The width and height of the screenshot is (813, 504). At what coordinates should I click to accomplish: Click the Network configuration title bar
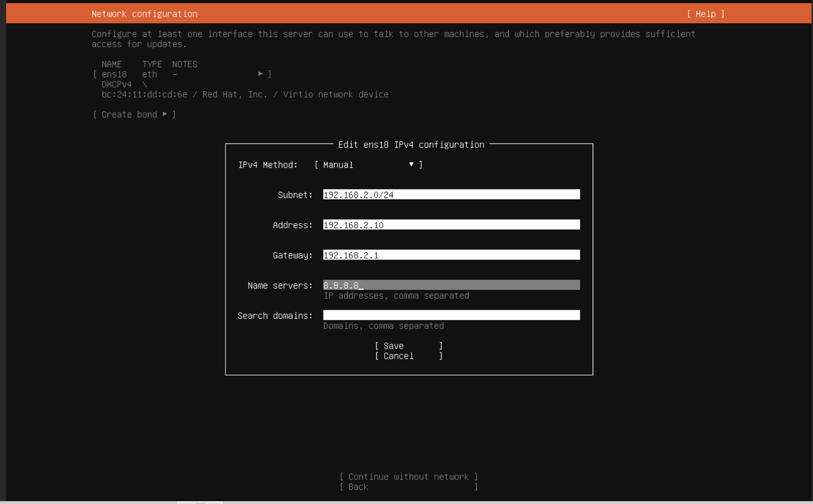[145, 14]
